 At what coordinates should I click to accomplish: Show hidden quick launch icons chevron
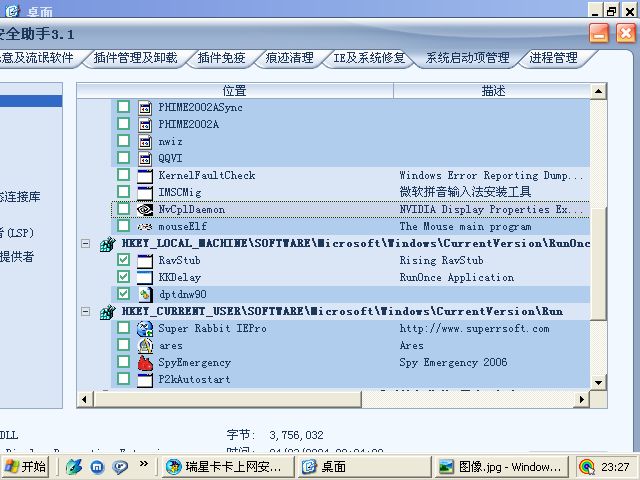[x=144, y=463]
